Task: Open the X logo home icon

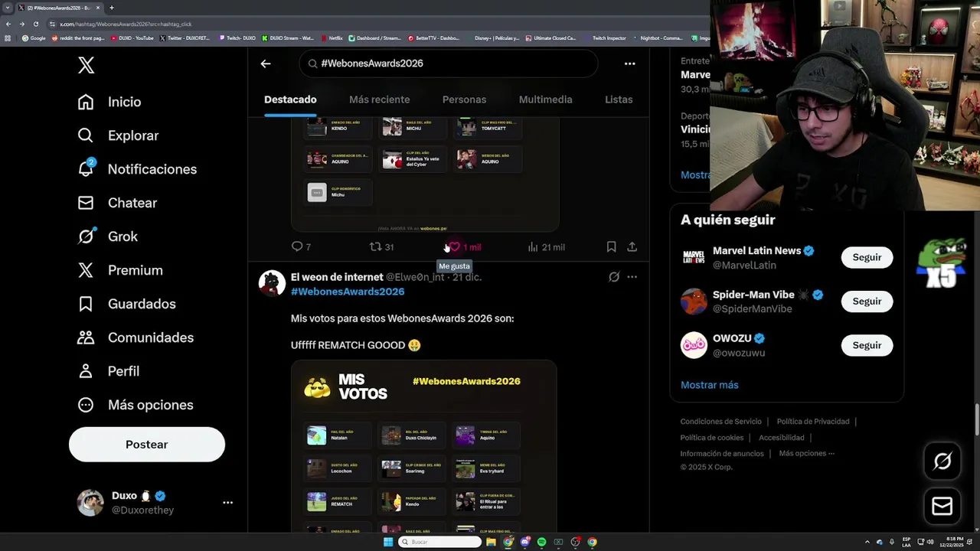Action: 86,65
